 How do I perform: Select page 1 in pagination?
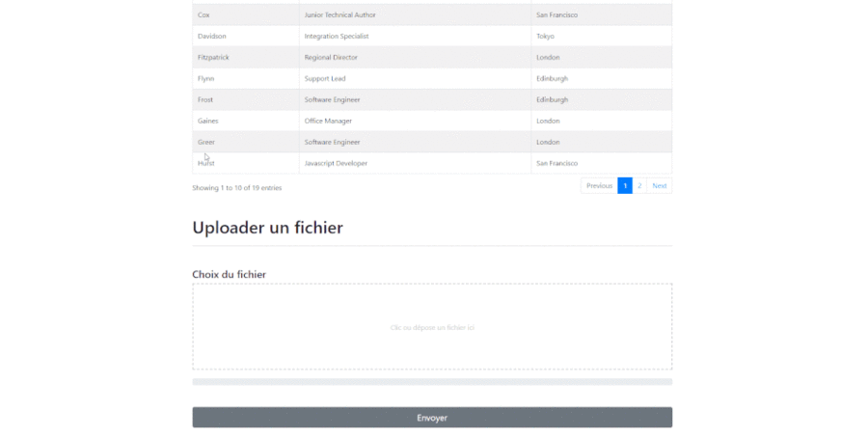[x=625, y=185]
